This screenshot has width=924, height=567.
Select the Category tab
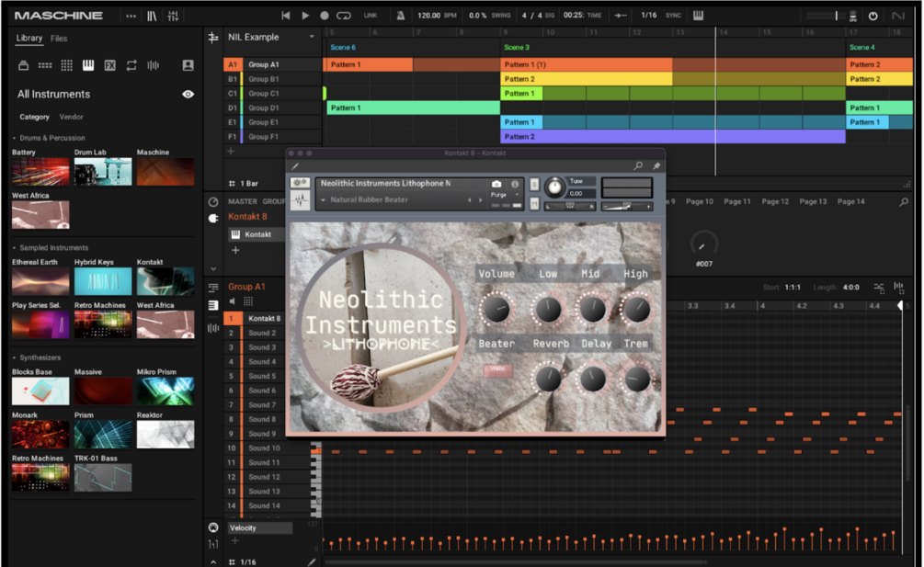pos(34,118)
